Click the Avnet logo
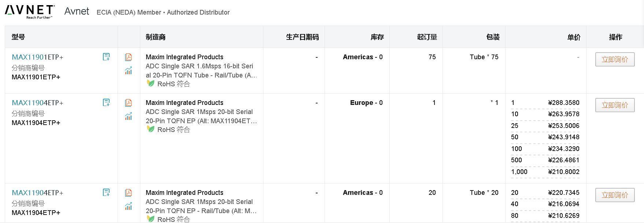The image size is (644, 223). pos(30,12)
